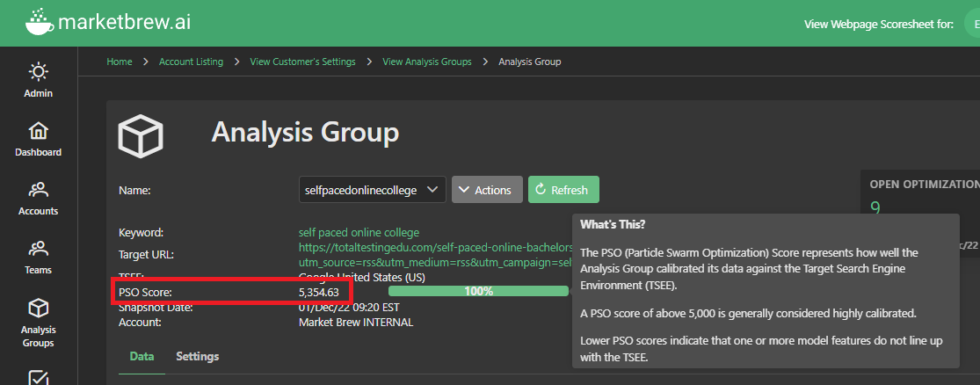Click the 100% PSO progress bar
Viewport: 980px width, 385px height.
coord(478,291)
